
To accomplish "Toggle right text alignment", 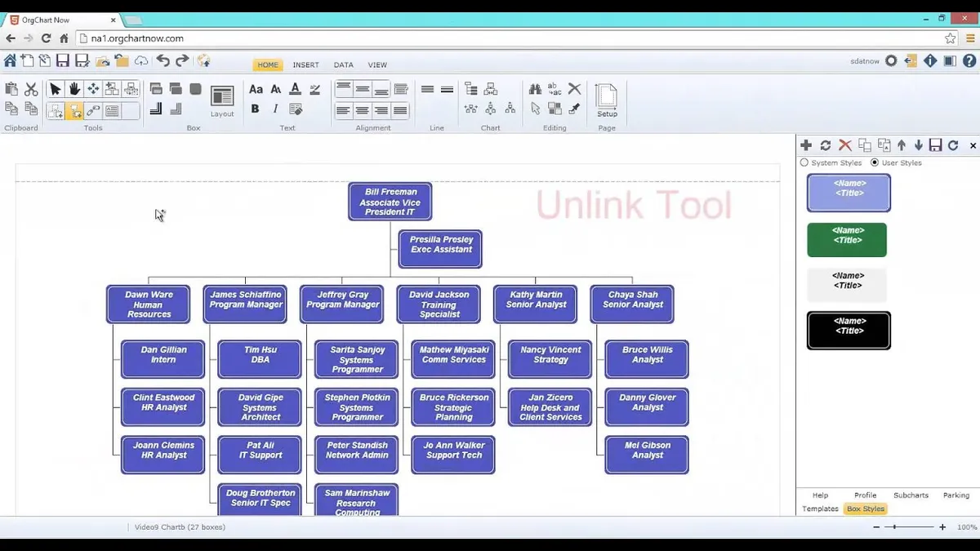I will tap(381, 110).
